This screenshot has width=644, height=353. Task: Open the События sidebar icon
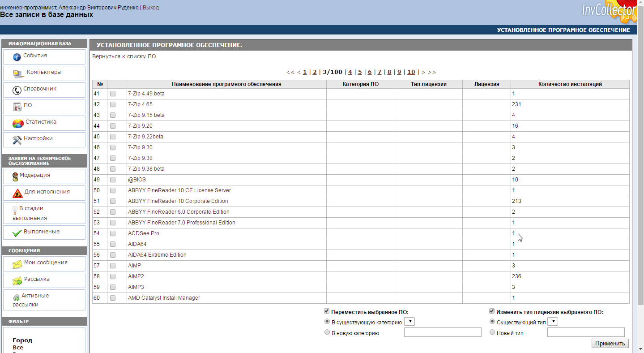click(17, 57)
